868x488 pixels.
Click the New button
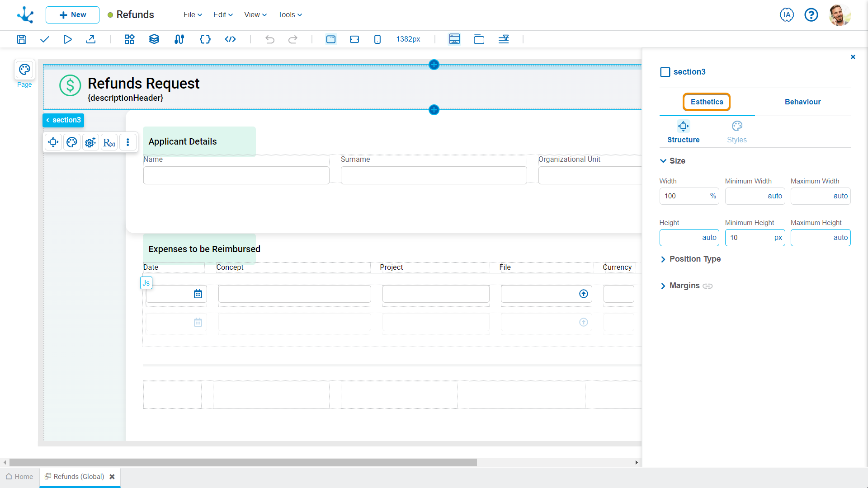tap(72, 15)
